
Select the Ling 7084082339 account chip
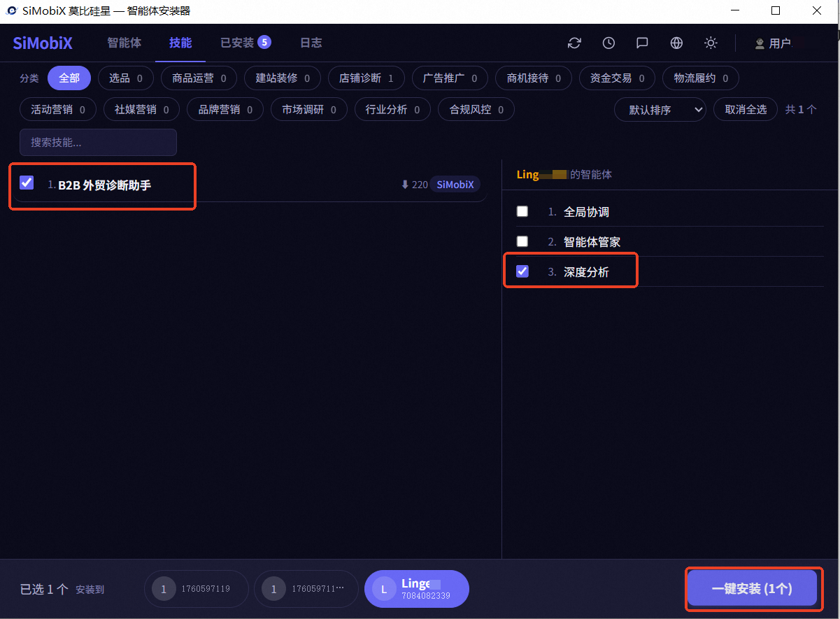click(x=417, y=589)
